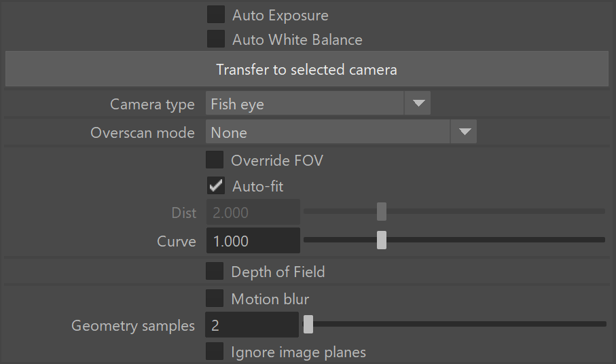Click the Geometry samples slider handle
Screen dimensions: 616x364
(308, 325)
